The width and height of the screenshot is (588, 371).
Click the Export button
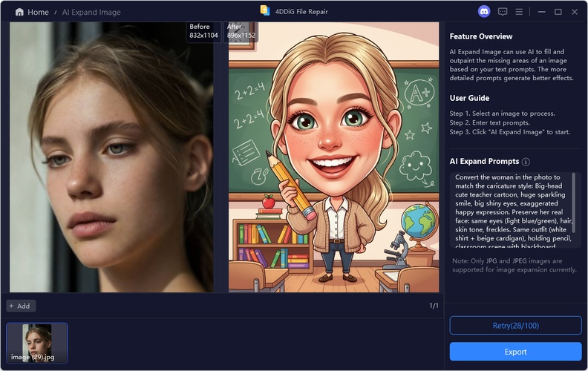pyautogui.click(x=516, y=352)
